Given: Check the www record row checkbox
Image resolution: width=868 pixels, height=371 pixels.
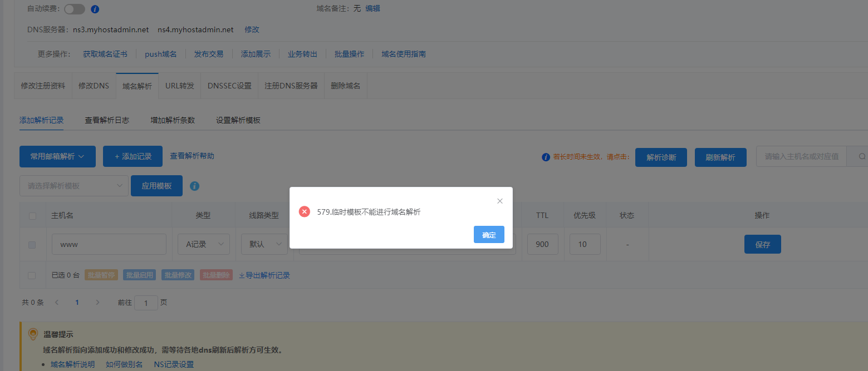Looking at the screenshot, I should (x=32, y=245).
